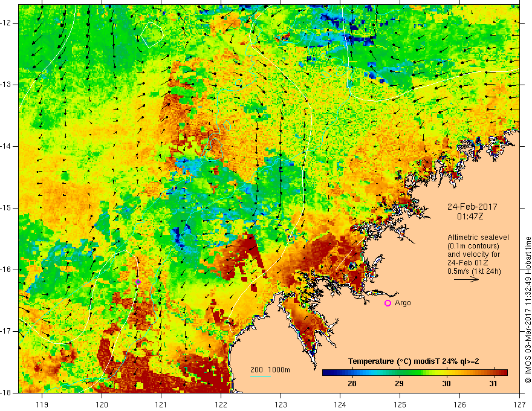Click longitude axis label 125
This screenshot has width=532, height=411.
(x=400, y=404)
